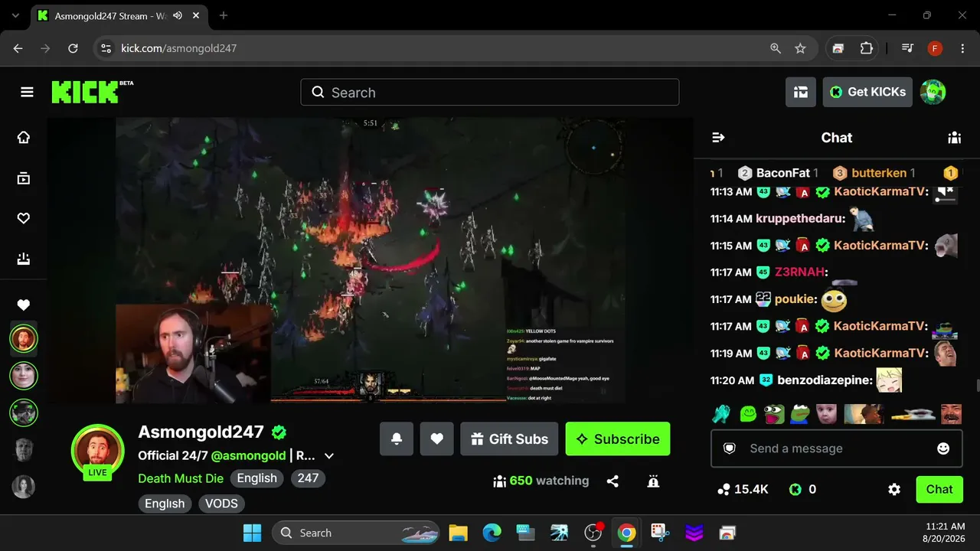The height and width of the screenshot is (551, 980).
Task: Insert the laughing man emote
Action: tap(951, 414)
